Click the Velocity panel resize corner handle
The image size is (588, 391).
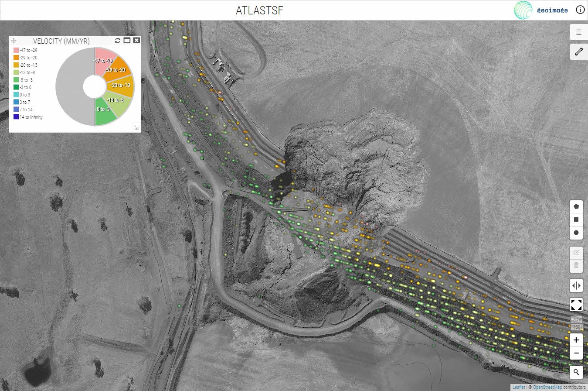pos(136,127)
